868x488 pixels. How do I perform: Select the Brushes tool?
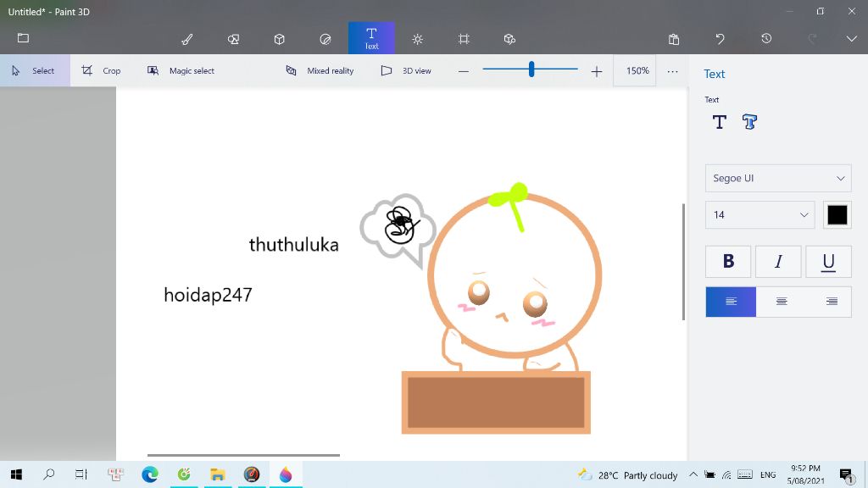(x=187, y=39)
